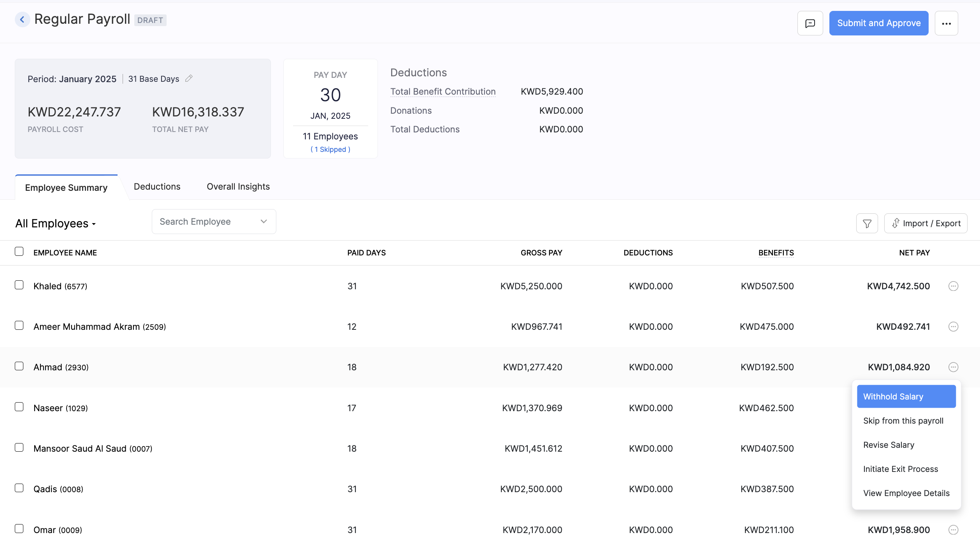Screen dimensions: 980x549
Task: Open the comments chat bubble icon
Action: tap(810, 23)
